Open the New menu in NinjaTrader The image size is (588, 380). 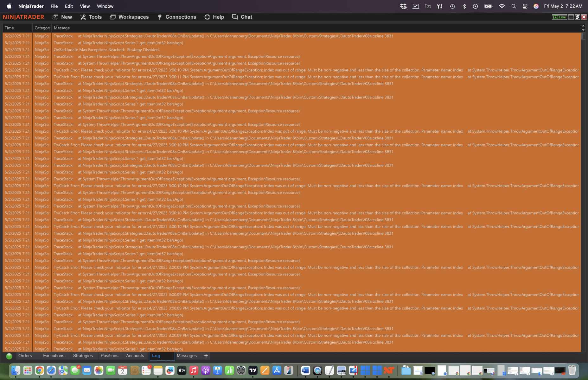point(62,17)
